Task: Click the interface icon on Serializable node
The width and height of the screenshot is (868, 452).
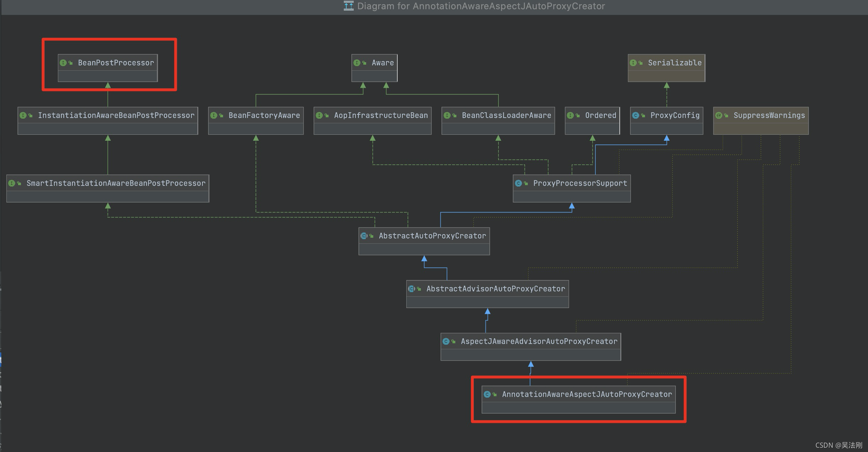Action: click(x=633, y=63)
